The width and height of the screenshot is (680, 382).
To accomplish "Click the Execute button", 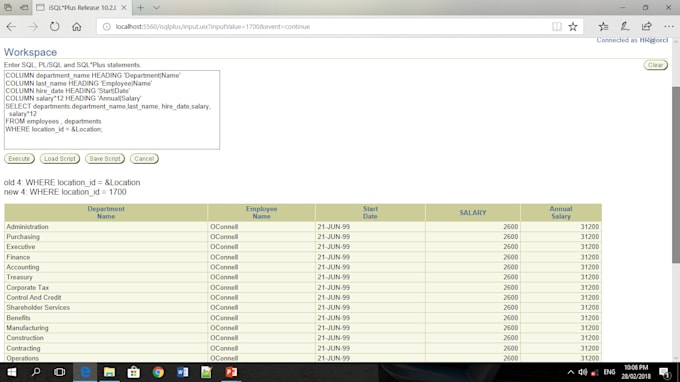I will tap(19, 159).
